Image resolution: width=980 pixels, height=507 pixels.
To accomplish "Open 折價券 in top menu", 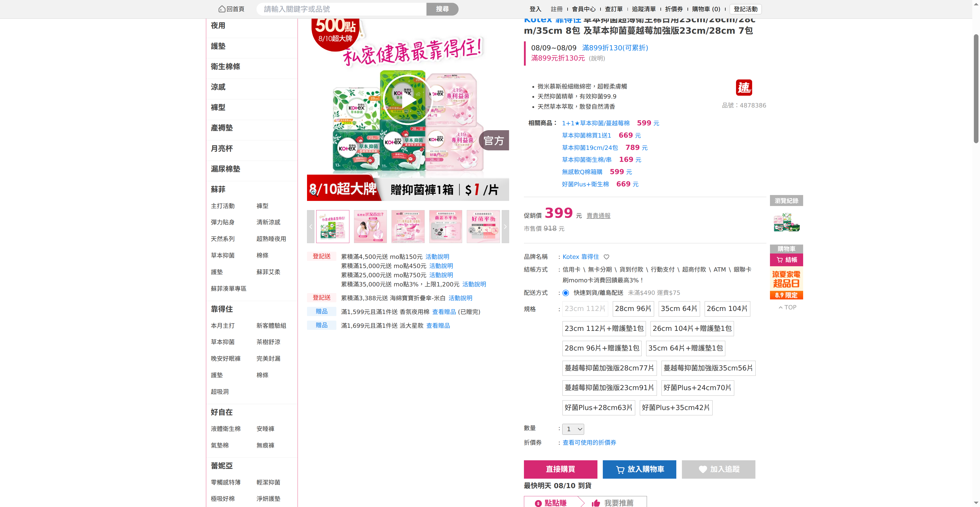I will (674, 9).
